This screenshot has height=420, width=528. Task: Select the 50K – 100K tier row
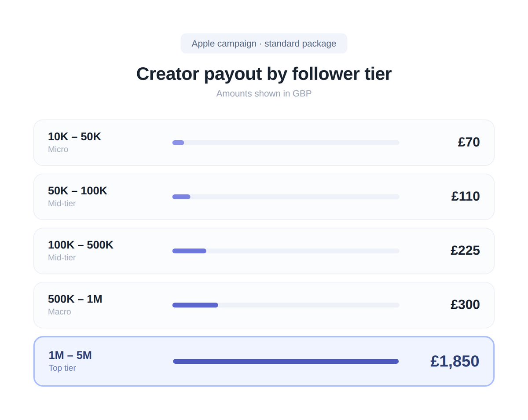264,197
